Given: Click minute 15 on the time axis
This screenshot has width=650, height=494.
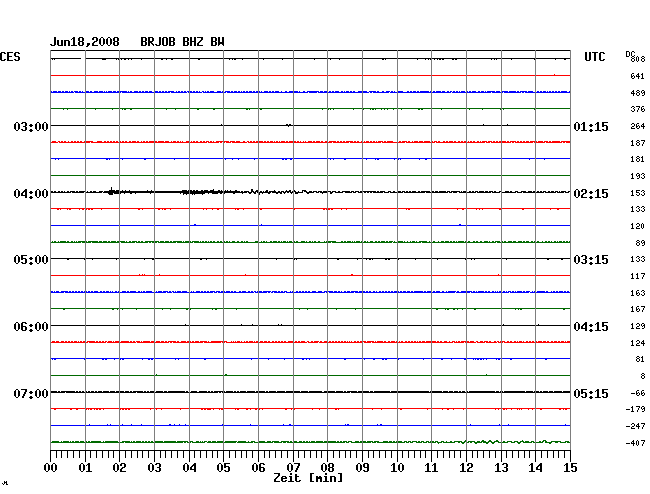Looking at the screenshot, I should tap(570, 468).
